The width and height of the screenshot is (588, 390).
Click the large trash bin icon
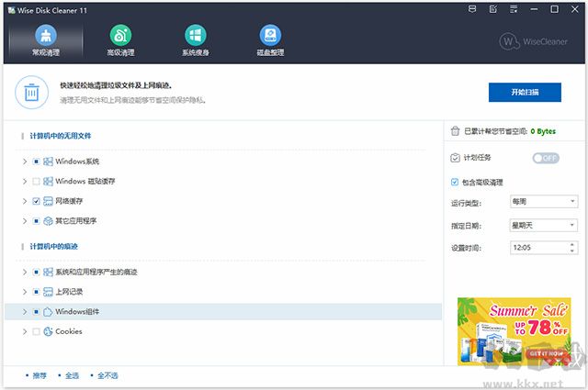tap(32, 92)
